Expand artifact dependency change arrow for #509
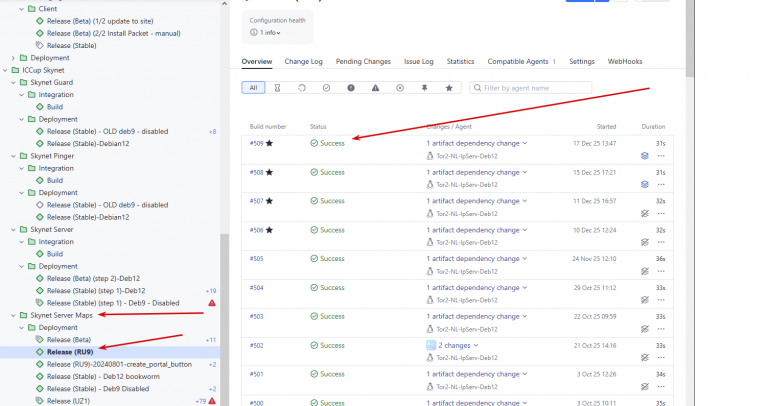The image size is (768, 406). [x=525, y=143]
